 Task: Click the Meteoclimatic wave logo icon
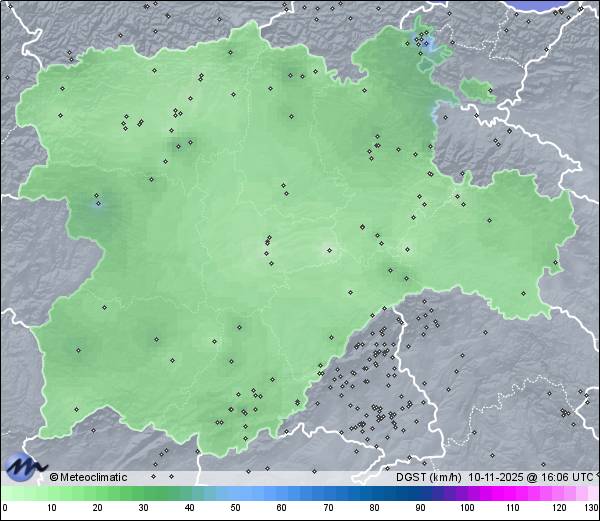[24, 466]
